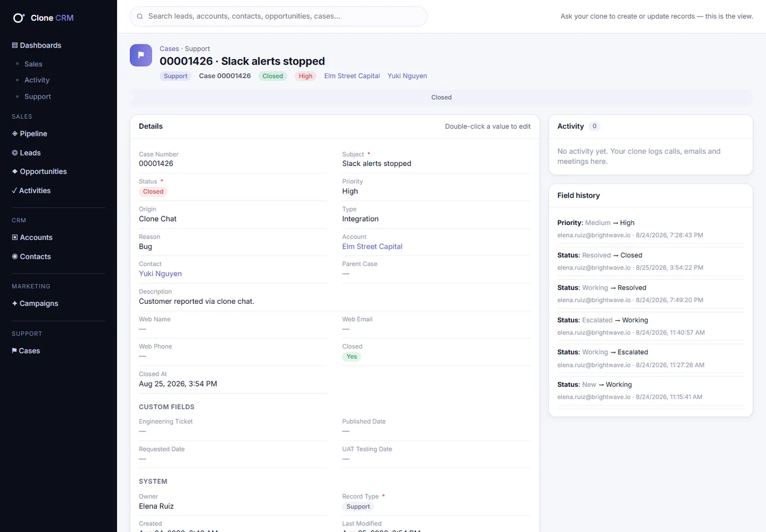Image resolution: width=766 pixels, height=532 pixels.
Task: Open the Accounts page
Action: click(36, 238)
